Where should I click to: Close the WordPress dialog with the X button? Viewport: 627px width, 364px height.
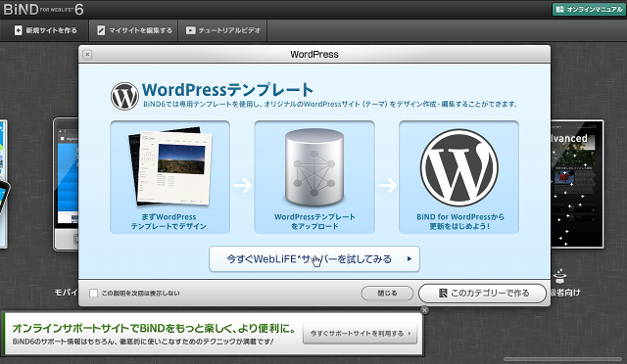(87, 55)
